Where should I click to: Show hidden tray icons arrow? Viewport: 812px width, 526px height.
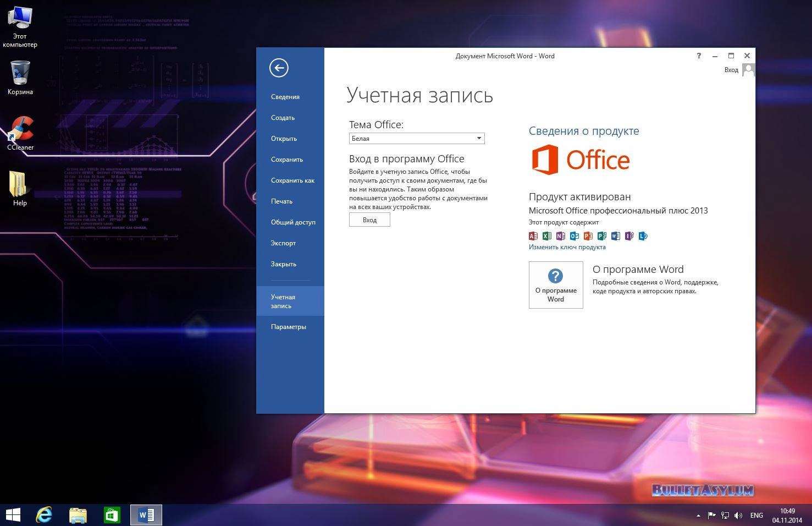pos(698,516)
